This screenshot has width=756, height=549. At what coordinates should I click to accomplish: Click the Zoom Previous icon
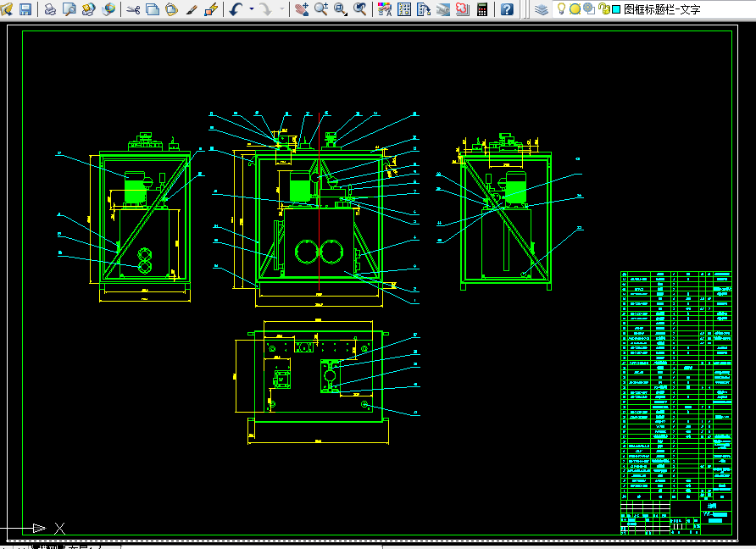(x=360, y=8)
